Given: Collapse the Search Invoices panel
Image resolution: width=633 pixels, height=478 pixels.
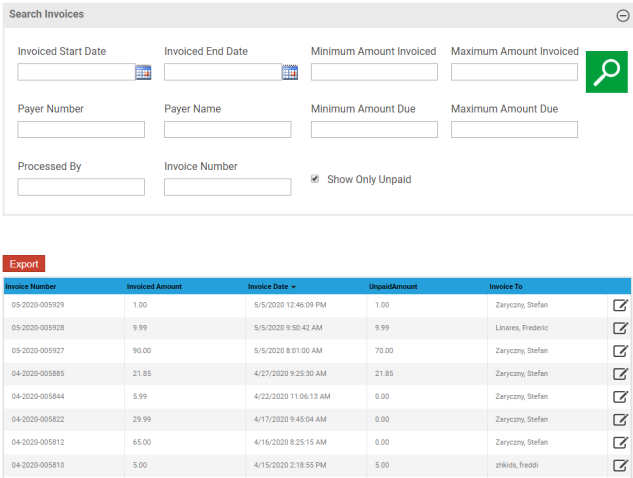Looking at the screenshot, I should [622, 15].
